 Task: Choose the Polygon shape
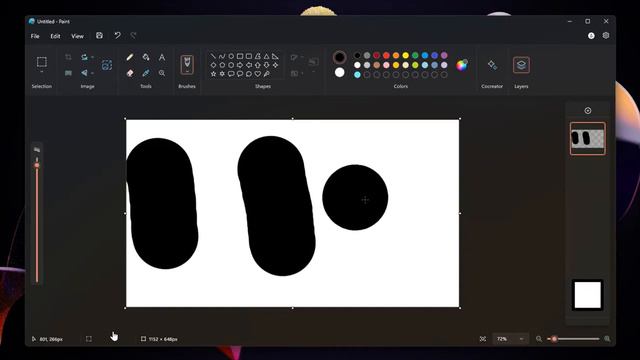pos(258,56)
